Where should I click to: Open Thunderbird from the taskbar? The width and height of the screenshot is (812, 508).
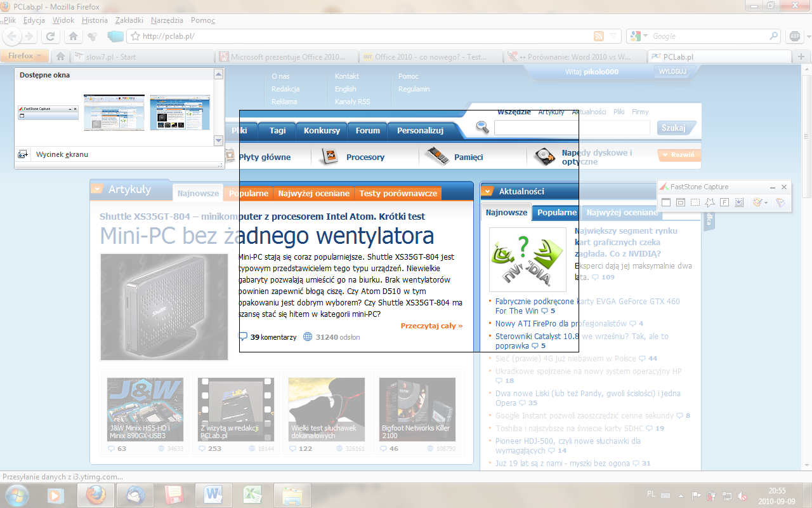136,494
